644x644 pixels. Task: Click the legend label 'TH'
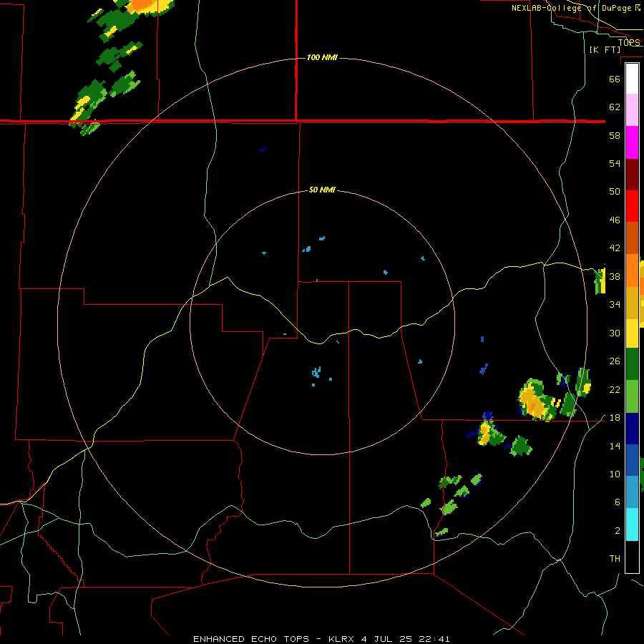pos(615,559)
